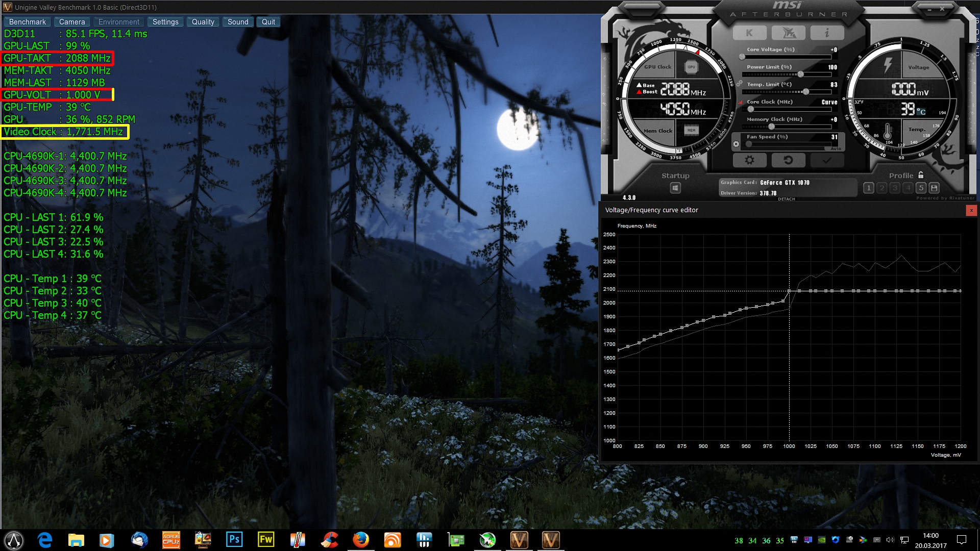Open the voltage/frequency curve bars icon
This screenshot has height=551, width=980.
[x=740, y=102]
